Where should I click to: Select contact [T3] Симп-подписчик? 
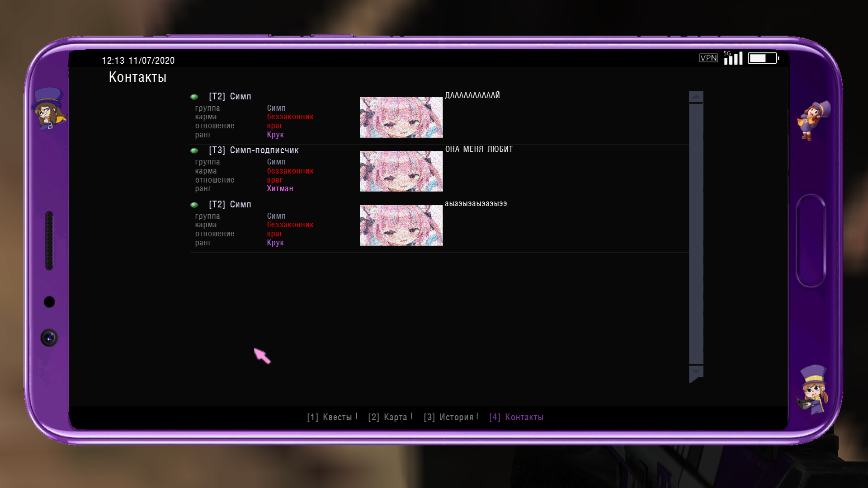pos(254,150)
